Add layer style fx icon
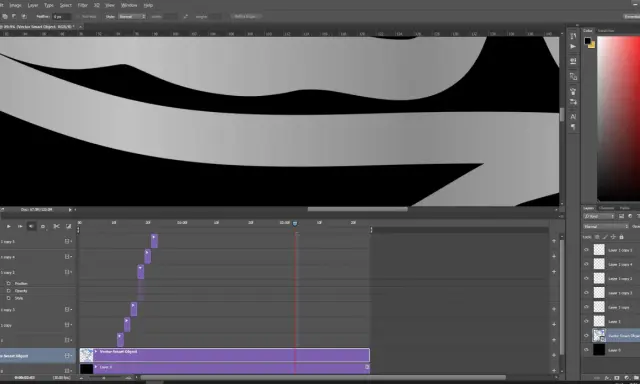The width and height of the screenshot is (640, 384). click(x=607, y=378)
